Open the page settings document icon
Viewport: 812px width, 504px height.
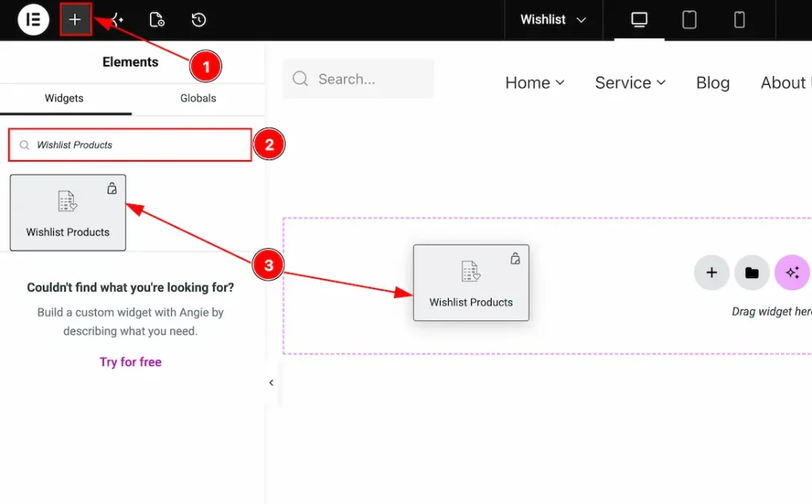[157, 20]
